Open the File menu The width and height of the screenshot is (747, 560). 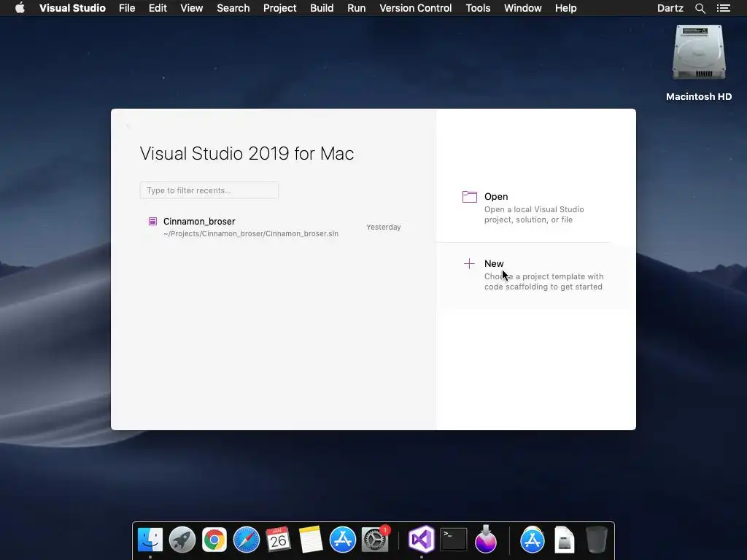coord(127,8)
